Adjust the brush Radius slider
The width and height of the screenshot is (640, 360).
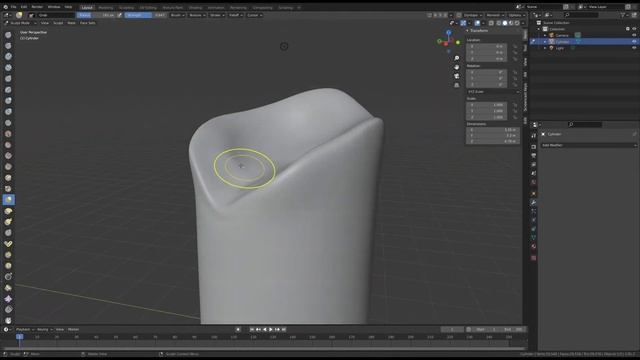[x=96, y=15]
